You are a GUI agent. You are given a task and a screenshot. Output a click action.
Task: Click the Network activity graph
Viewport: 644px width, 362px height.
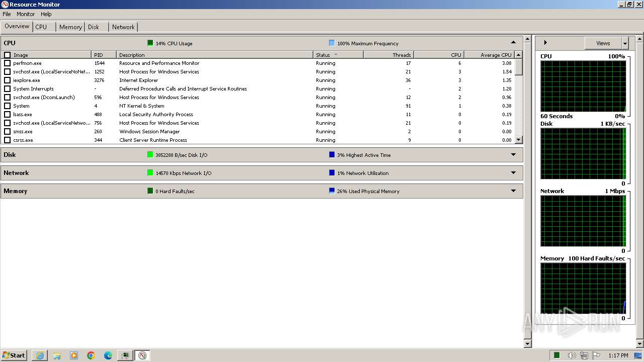tap(583, 221)
